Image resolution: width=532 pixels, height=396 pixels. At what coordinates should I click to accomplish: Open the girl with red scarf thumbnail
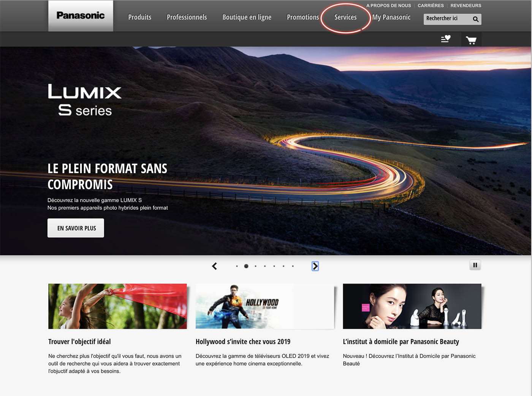[117, 306]
